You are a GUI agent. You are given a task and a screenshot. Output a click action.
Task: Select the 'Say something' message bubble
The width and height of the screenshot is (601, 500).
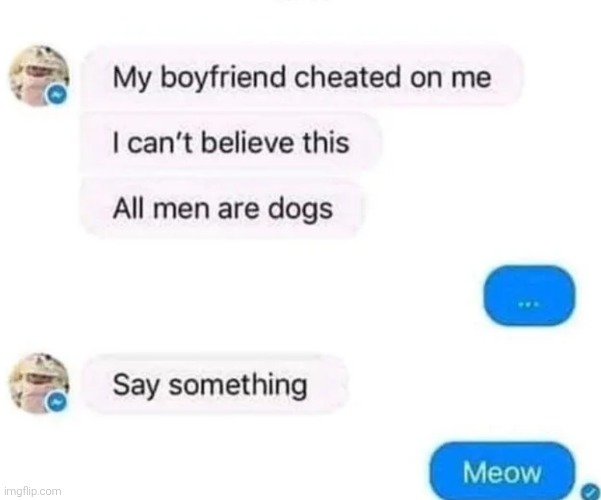[217, 384]
